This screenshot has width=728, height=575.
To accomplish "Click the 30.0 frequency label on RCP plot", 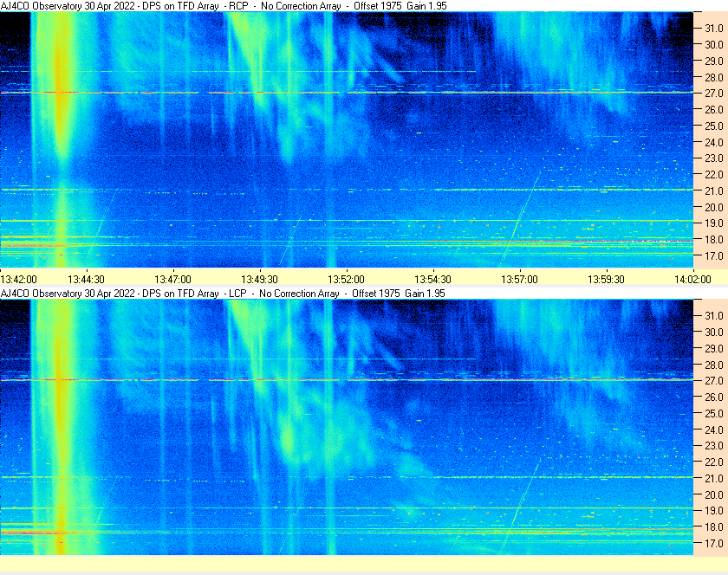I will 714,44.
